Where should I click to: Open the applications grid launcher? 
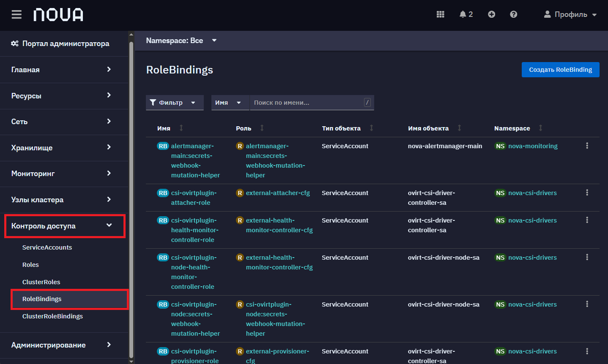pos(440,14)
